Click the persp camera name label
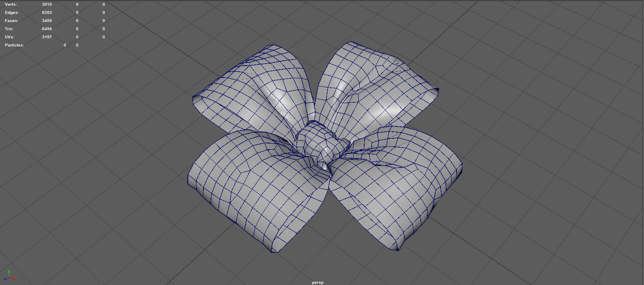The height and width of the screenshot is (285, 644). pyautogui.click(x=318, y=282)
